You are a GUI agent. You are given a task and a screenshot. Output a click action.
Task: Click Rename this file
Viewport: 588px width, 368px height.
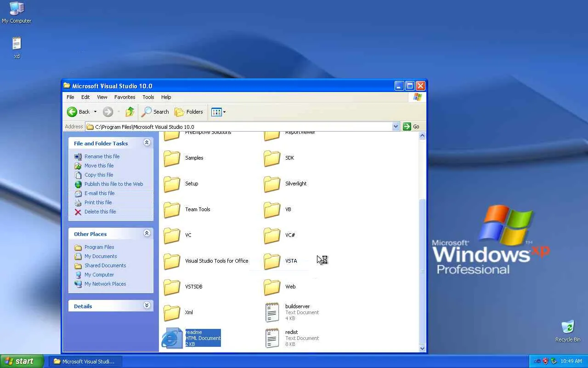tap(102, 156)
